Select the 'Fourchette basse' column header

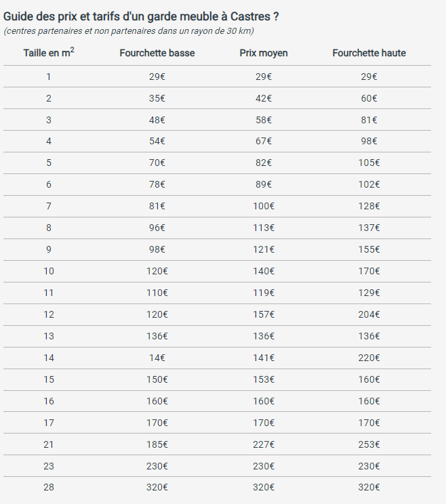(157, 53)
